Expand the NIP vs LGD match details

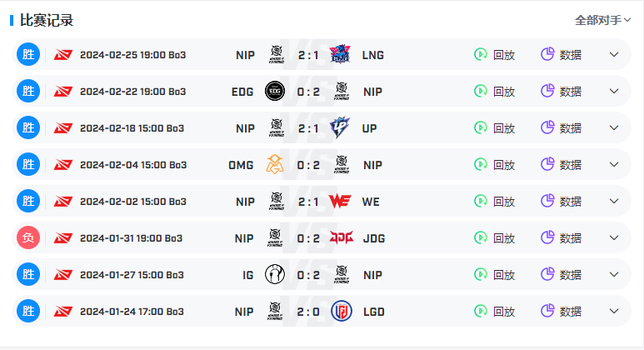pos(614,311)
